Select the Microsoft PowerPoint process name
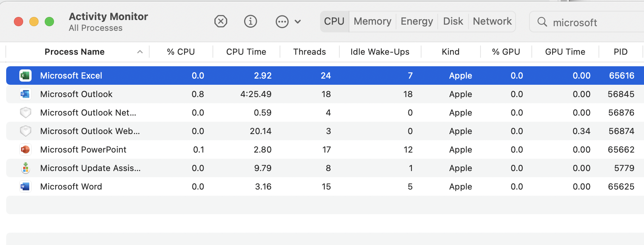Viewport: 644px width, 245px height. pos(83,149)
